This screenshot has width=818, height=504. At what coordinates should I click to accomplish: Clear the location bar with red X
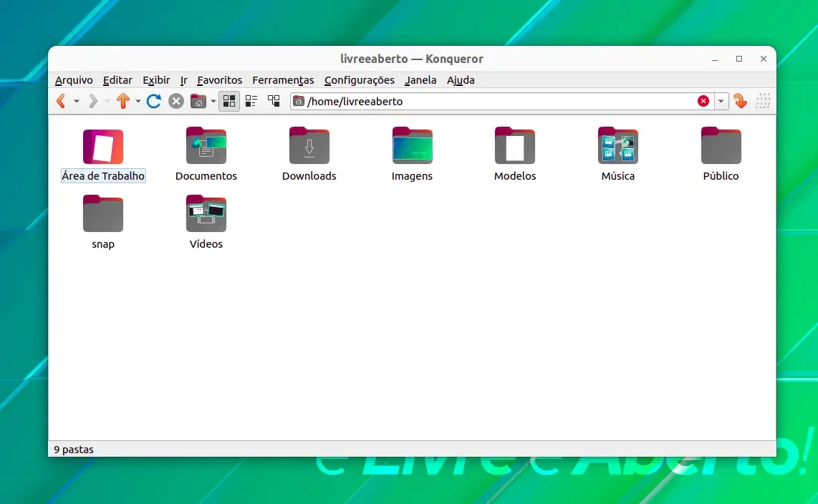pos(703,101)
